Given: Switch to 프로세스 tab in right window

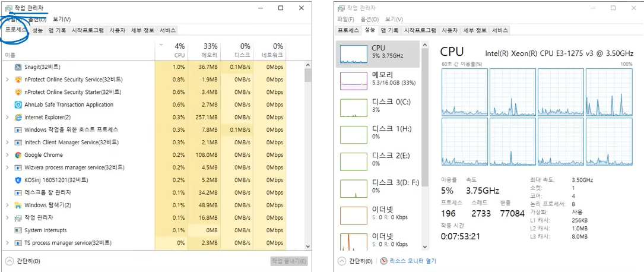Looking at the screenshot, I should pos(348,30).
